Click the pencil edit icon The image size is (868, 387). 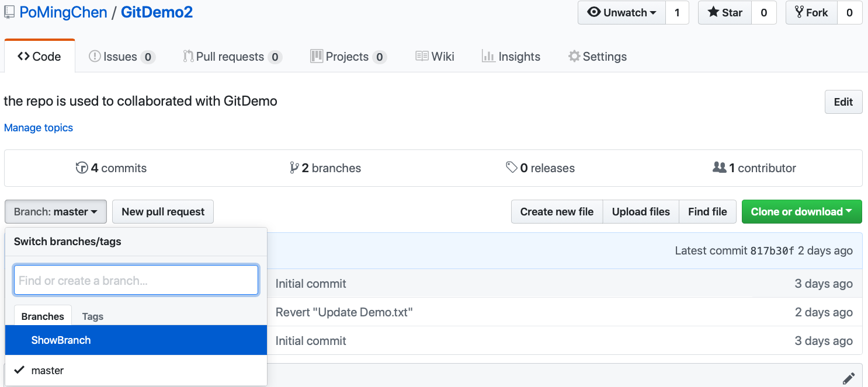click(x=849, y=378)
